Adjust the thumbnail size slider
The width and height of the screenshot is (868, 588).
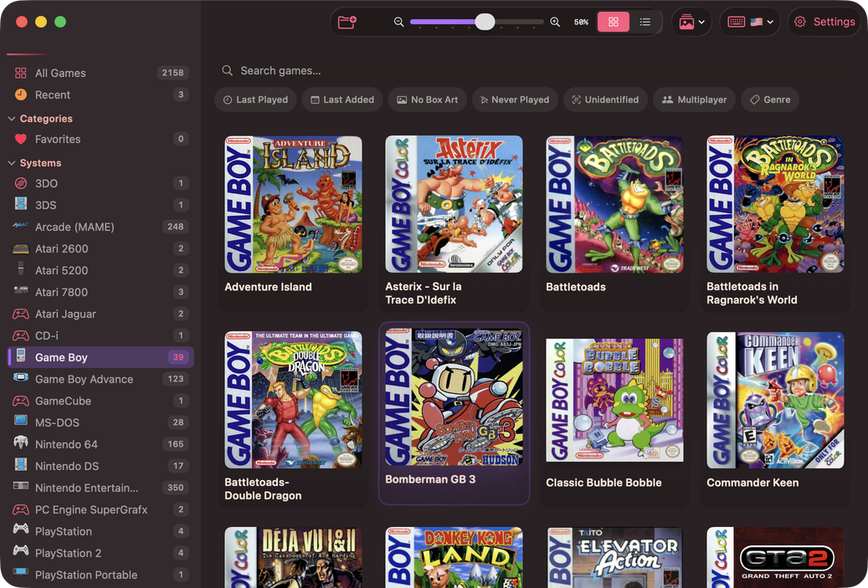(485, 22)
